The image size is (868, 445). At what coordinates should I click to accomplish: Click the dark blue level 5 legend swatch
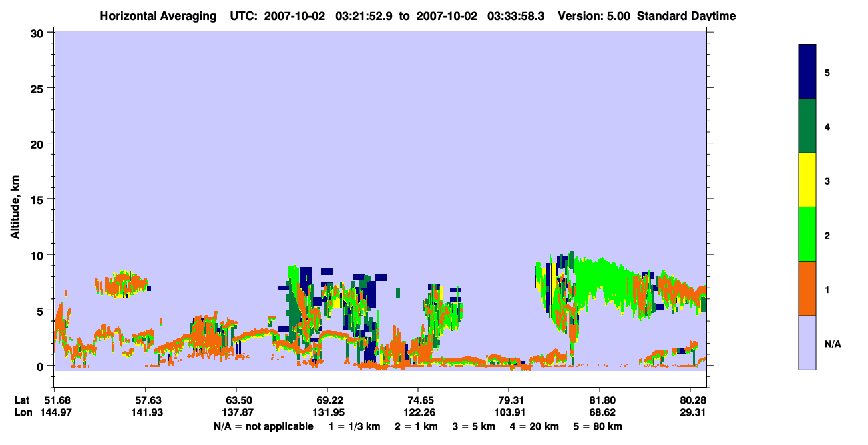[807, 71]
